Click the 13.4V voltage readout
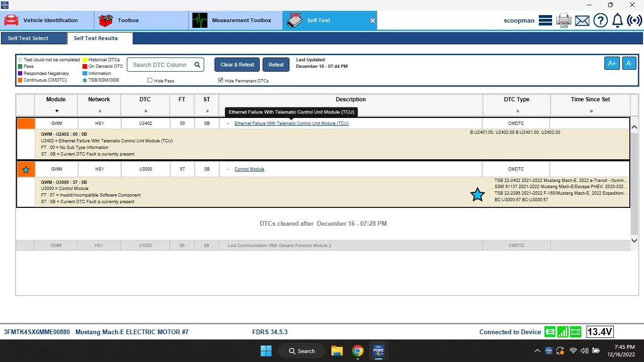The height and width of the screenshot is (362, 644). (x=600, y=332)
